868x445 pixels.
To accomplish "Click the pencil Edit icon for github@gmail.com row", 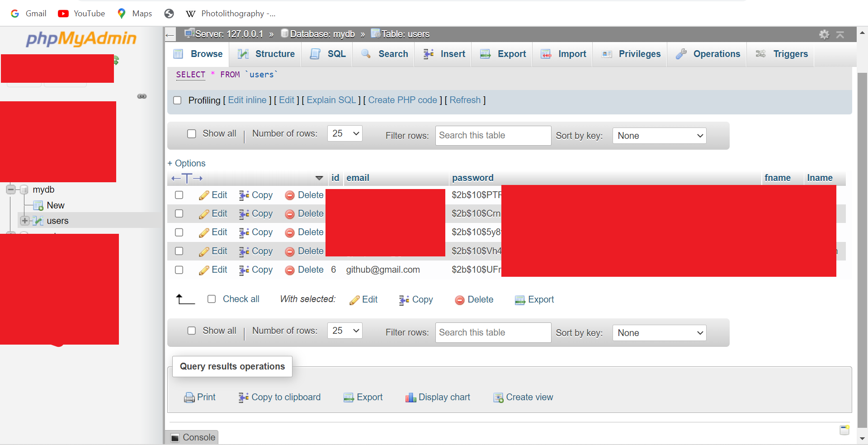I will (x=204, y=270).
